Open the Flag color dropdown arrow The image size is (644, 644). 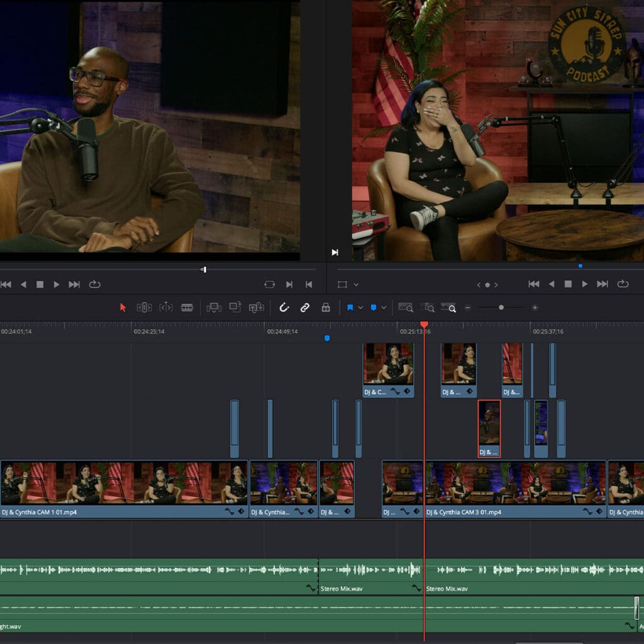(x=360, y=308)
